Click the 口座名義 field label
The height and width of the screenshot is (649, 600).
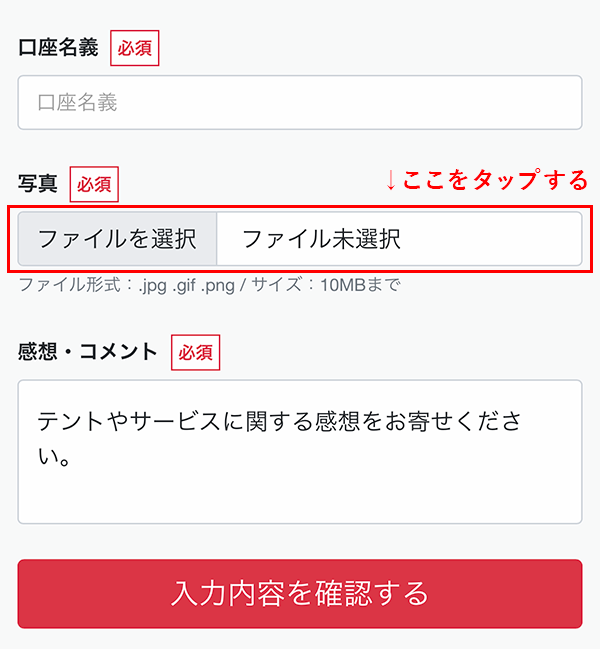(58, 47)
